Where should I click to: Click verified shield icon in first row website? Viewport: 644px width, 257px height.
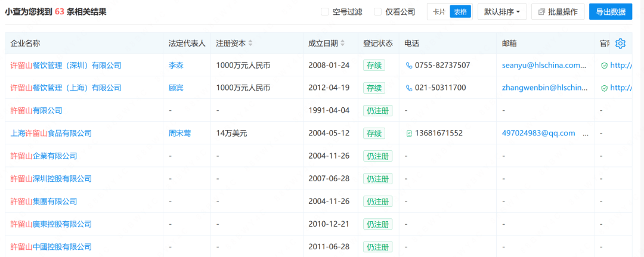[x=604, y=65]
